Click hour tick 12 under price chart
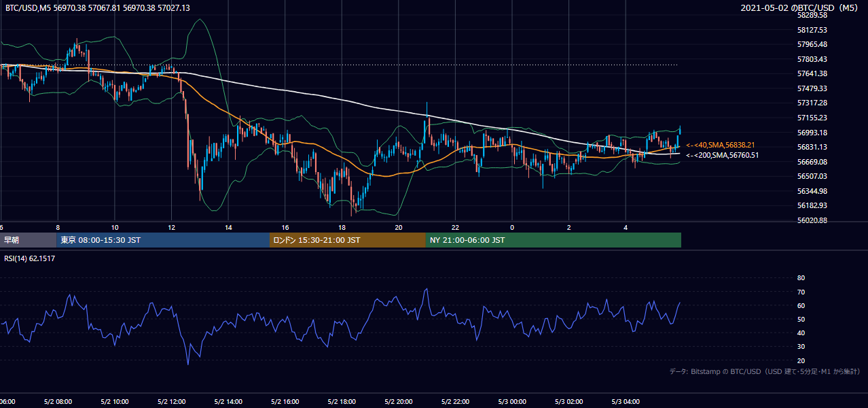Image resolution: width=868 pixels, height=408 pixels. [x=171, y=228]
